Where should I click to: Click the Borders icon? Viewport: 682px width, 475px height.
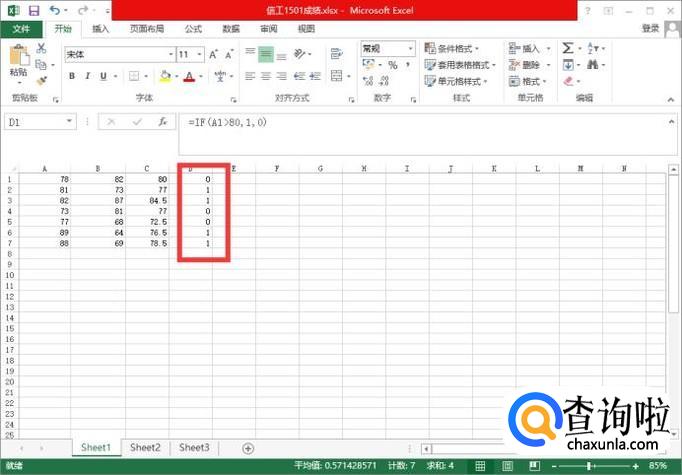click(134, 76)
